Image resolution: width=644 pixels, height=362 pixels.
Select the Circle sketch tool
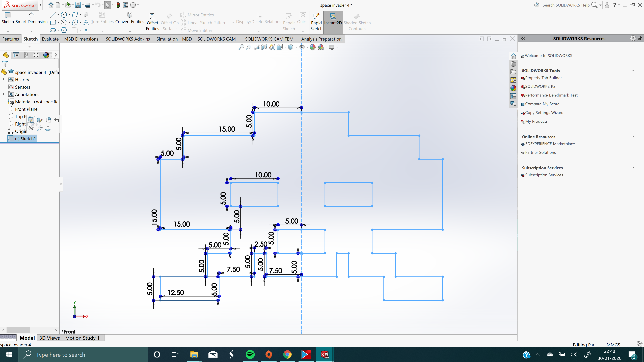(64, 15)
